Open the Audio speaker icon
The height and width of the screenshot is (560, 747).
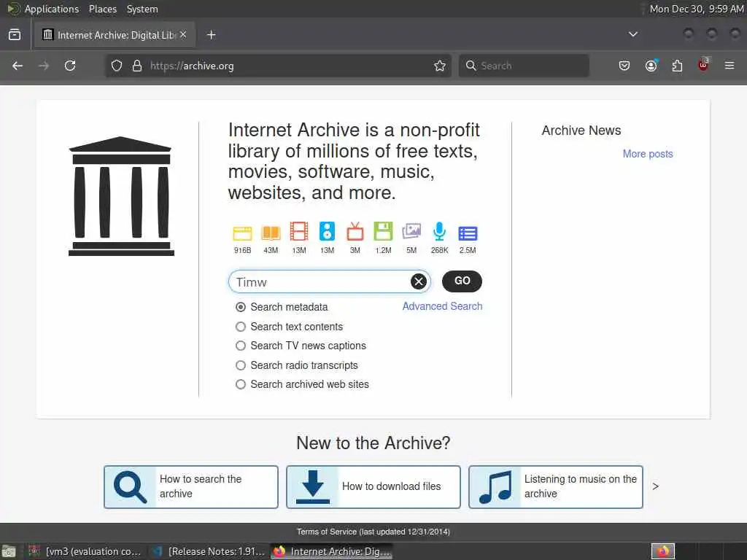click(327, 231)
